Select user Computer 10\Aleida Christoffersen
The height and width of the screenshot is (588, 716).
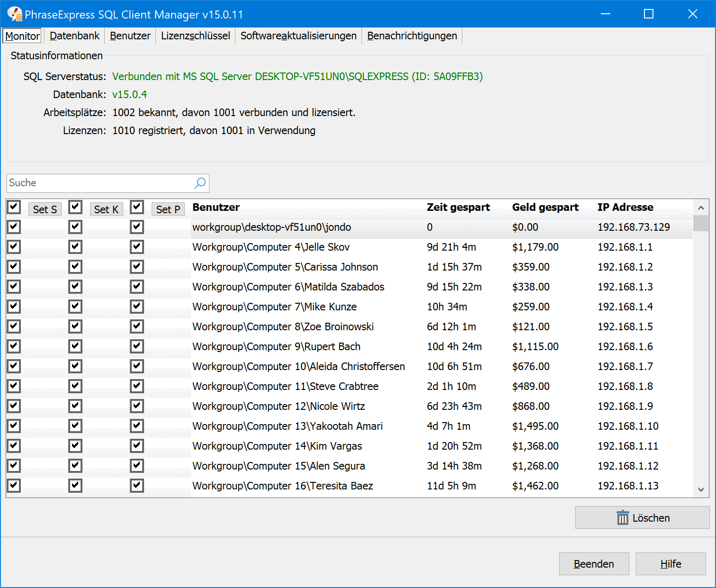click(299, 366)
